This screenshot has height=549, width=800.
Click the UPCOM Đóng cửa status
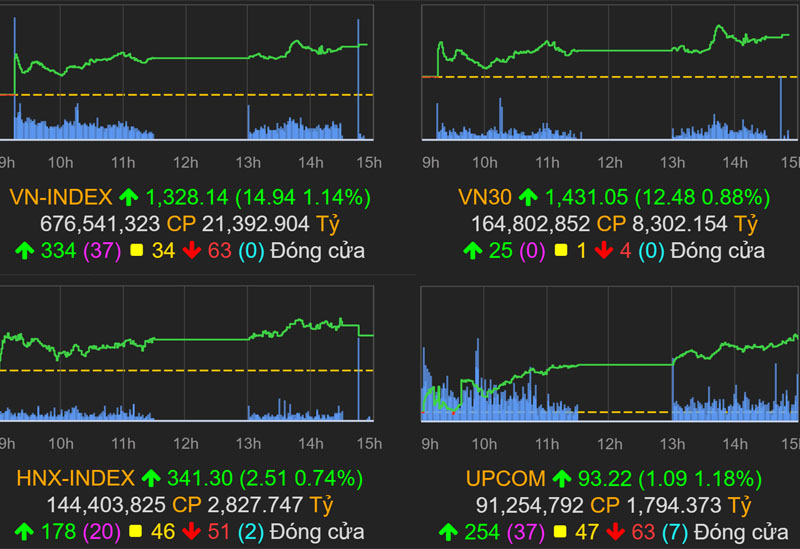741,532
